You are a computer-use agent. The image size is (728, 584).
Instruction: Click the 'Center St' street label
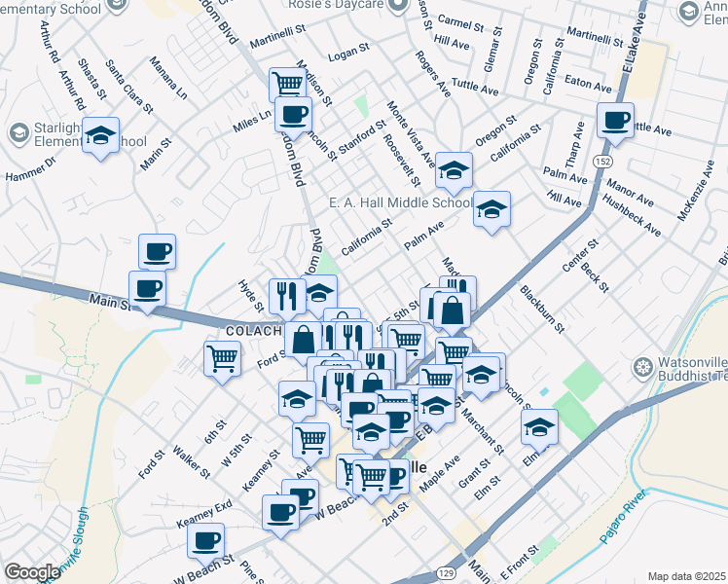point(580,255)
